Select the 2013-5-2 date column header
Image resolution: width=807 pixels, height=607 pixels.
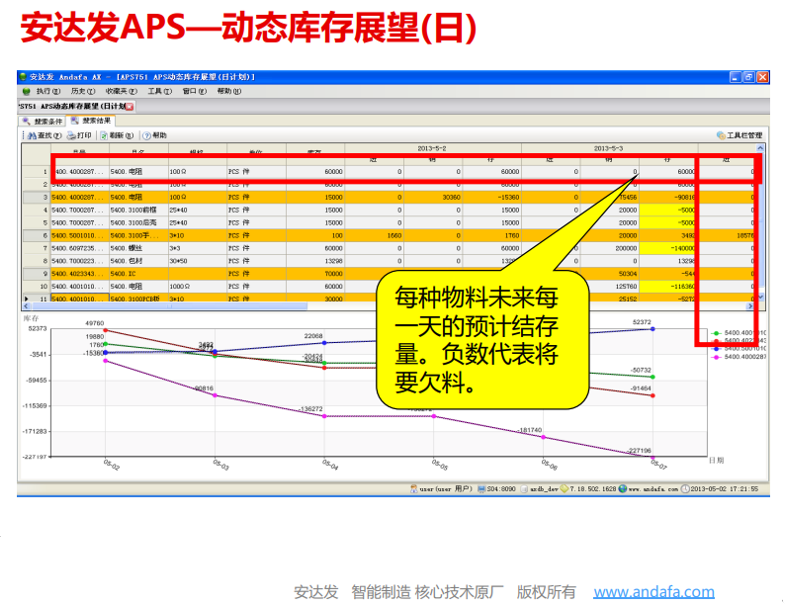pyautogui.click(x=433, y=148)
